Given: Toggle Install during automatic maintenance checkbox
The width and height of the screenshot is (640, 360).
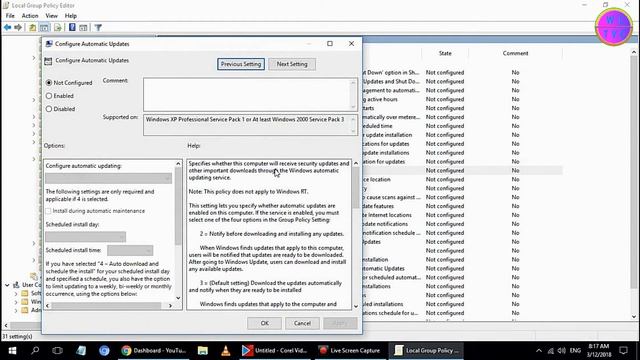Looking at the screenshot, I should (x=49, y=211).
